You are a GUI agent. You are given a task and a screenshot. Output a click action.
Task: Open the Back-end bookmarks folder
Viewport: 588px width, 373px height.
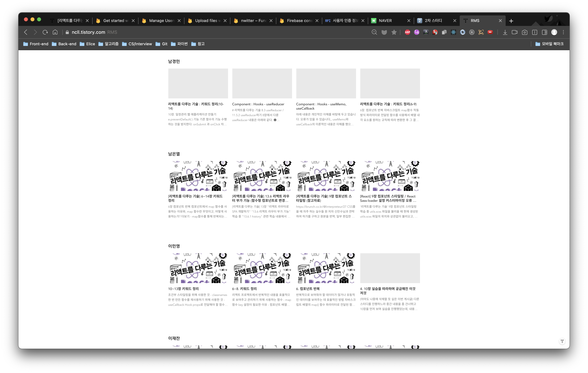coord(64,44)
